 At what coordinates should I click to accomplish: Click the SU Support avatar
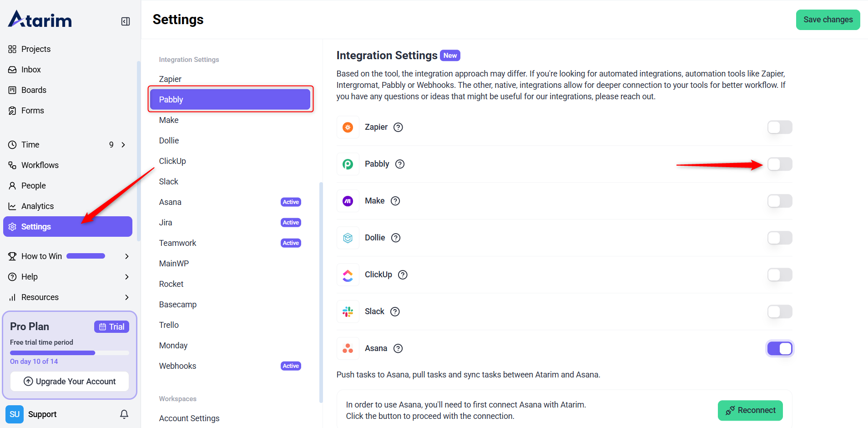tap(15, 414)
